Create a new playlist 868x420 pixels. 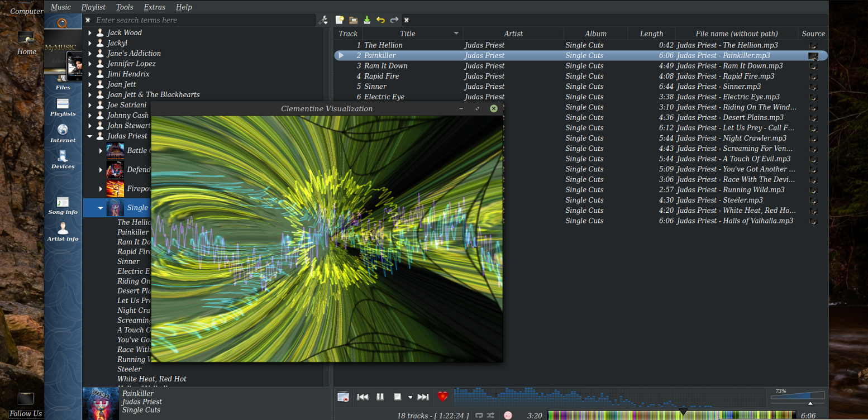[x=340, y=20]
